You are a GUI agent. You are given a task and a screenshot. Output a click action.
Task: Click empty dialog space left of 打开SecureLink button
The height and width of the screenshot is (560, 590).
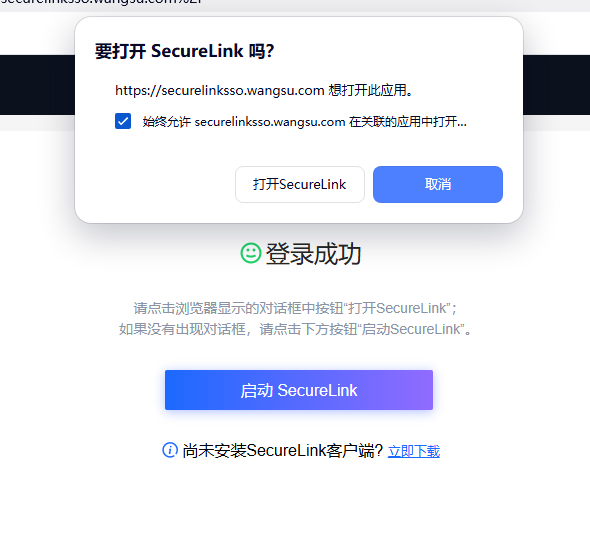154,184
